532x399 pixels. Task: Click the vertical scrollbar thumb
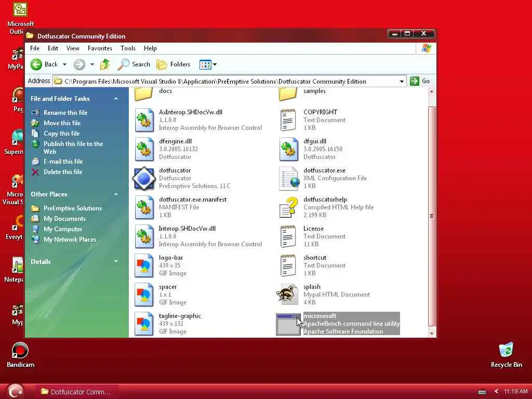point(432,217)
